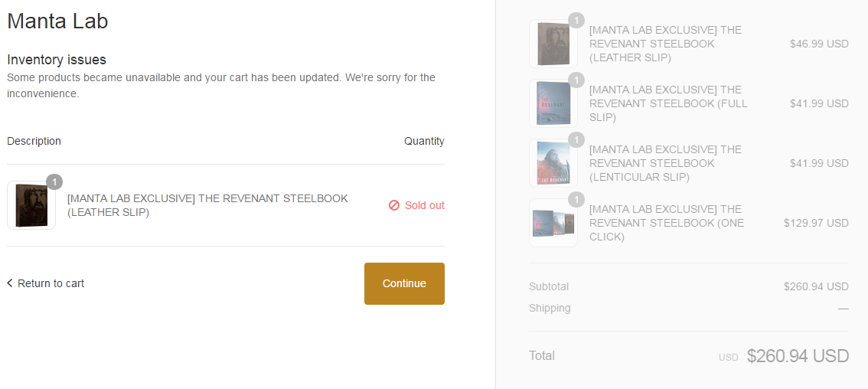Click quantity badge on One Click thumbnail

[576, 199]
